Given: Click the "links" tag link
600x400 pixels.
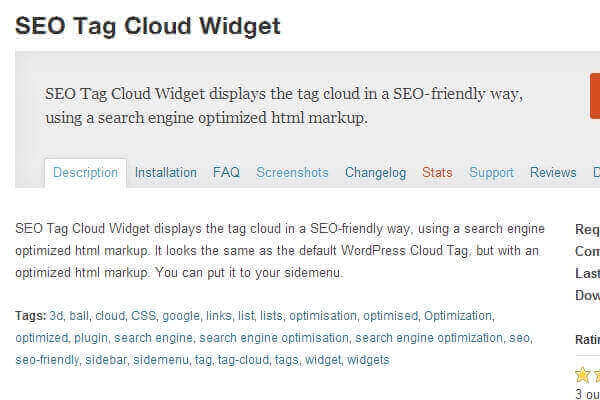Looking at the screenshot, I should [x=221, y=316].
